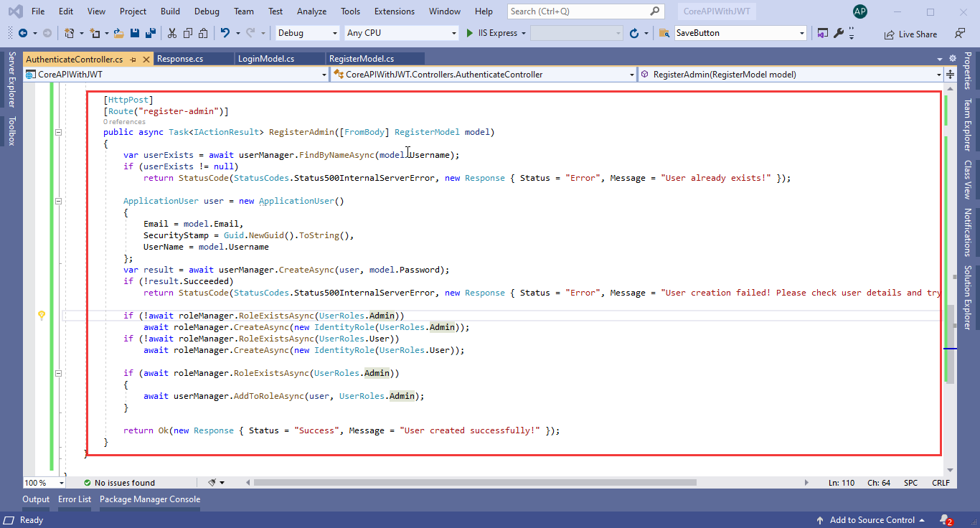Viewport: 980px width, 528px height.
Task: Collapse the if RoleExistsAsync Admin block
Action: point(58,373)
